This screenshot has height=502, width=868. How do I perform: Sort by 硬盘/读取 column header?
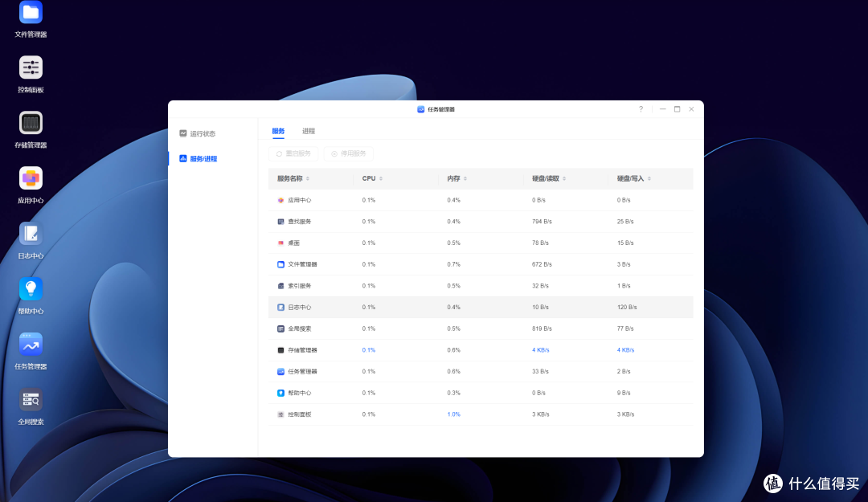(549, 178)
